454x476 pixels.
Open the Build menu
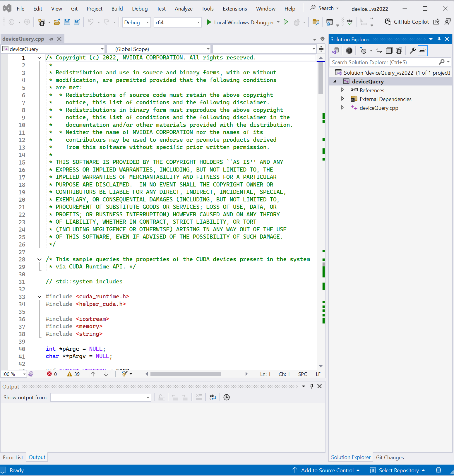coord(117,9)
